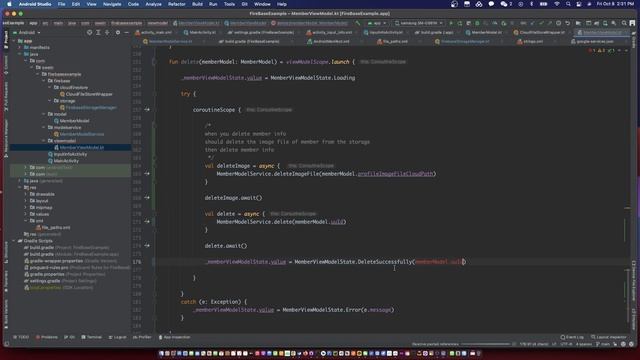This screenshot has height=360, width=640.
Task: Select CloudFileStoreWrapper in project tree
Action: click(86, 94)
